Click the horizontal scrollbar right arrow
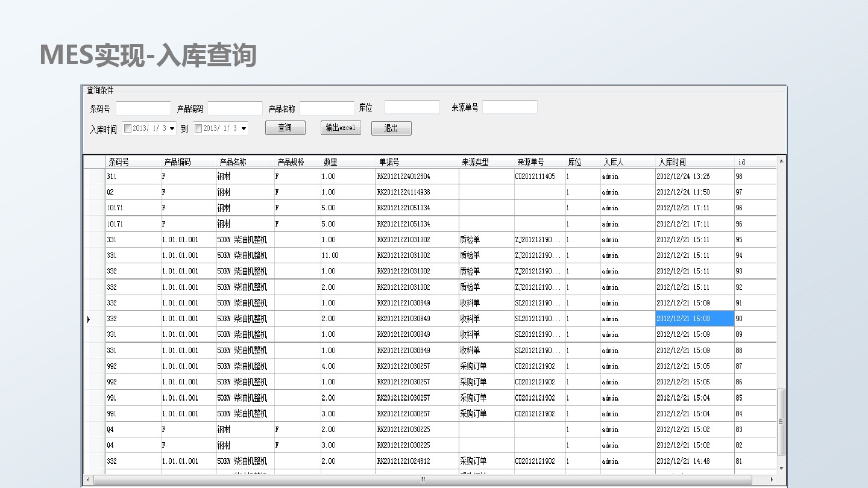Screen dimensions: 868x488 (772, 480)
